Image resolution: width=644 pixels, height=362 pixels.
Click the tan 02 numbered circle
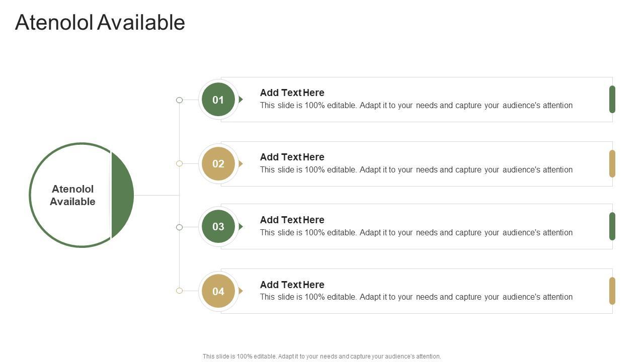[218, 163]
